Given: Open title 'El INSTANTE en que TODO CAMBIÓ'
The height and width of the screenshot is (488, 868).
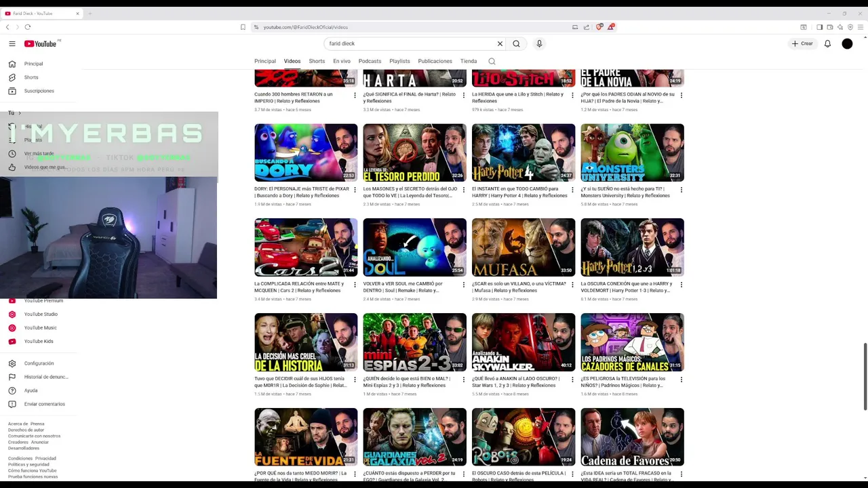Looking at the screenshot, I should (519, 192).
